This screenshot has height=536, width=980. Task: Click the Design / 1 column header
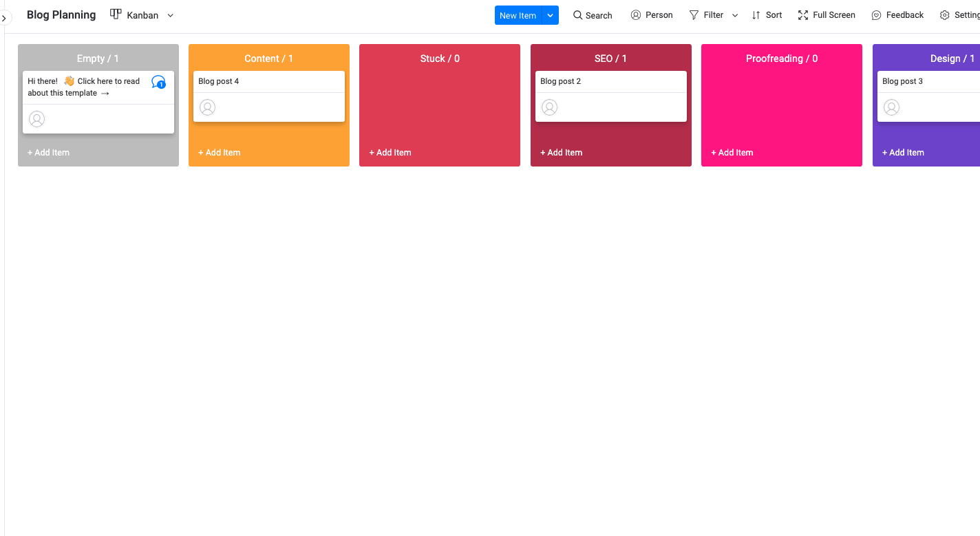point(952,58)
